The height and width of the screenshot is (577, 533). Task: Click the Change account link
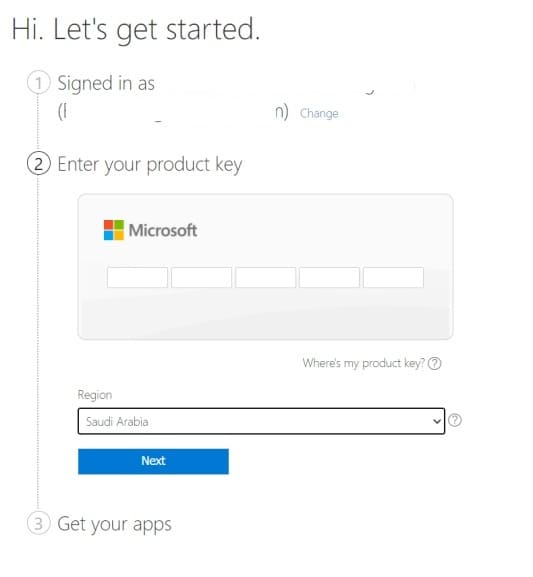pyautogui.click(x=319, y=113)
